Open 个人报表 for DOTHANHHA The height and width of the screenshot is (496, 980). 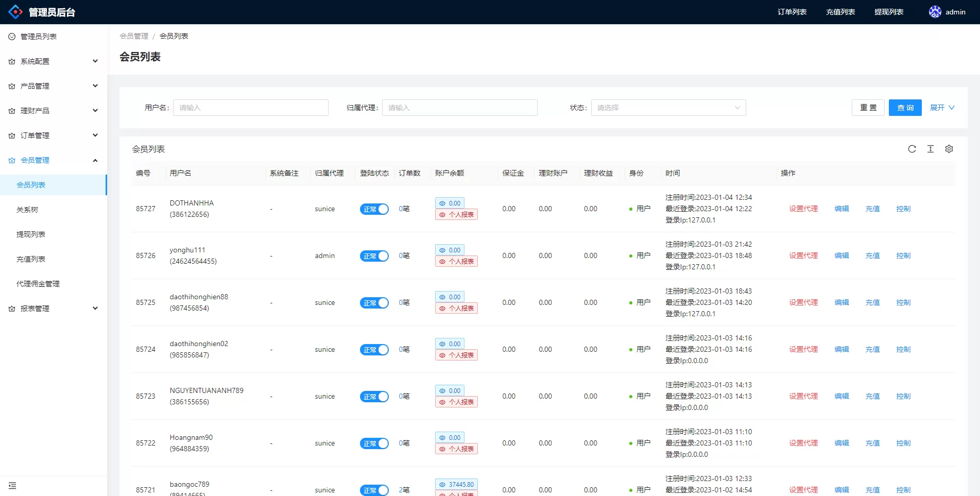tap(456, 215)
